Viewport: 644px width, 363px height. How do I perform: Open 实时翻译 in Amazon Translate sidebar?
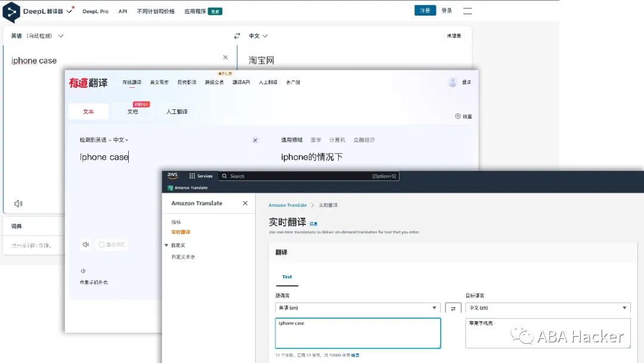click(x=181, y=232)
